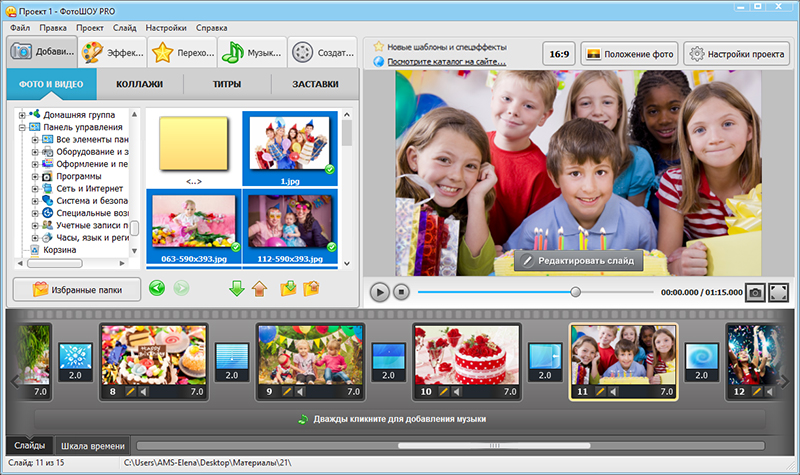The height and width of the screenshot is (475, 800).
Task: Select slide 9 in the timeline
Action: [310, 361]
